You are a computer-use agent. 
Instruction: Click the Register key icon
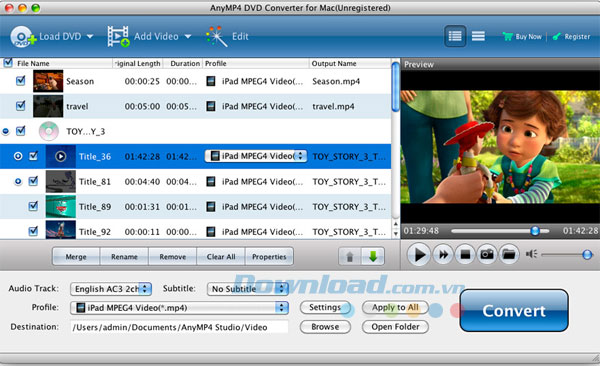557,36
